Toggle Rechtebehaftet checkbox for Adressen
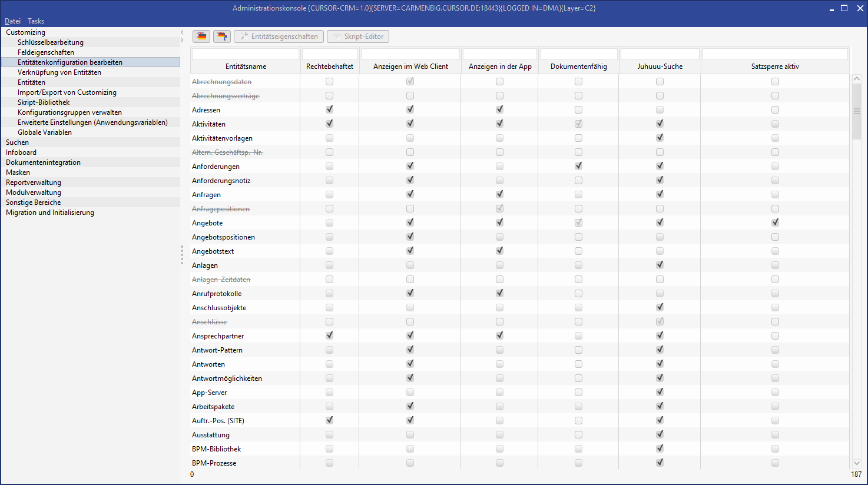This screenshot has width=868, height=485. [x=329, y=109]
